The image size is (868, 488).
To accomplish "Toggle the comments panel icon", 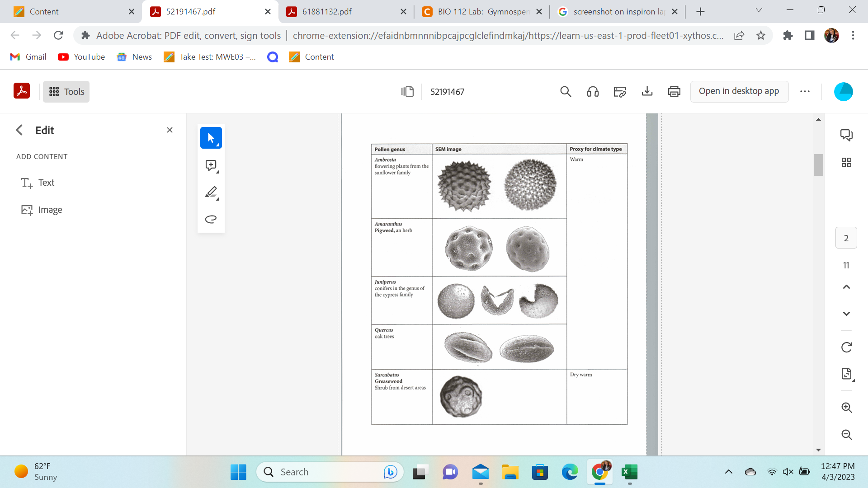I will pyautogui.click(x=846, y=135).
